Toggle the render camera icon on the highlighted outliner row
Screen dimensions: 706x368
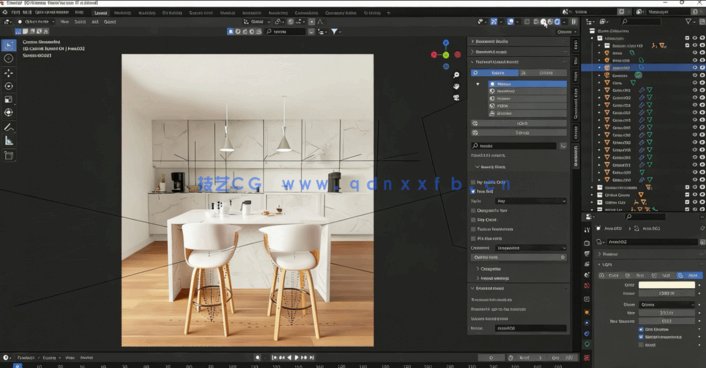point(702,68)
